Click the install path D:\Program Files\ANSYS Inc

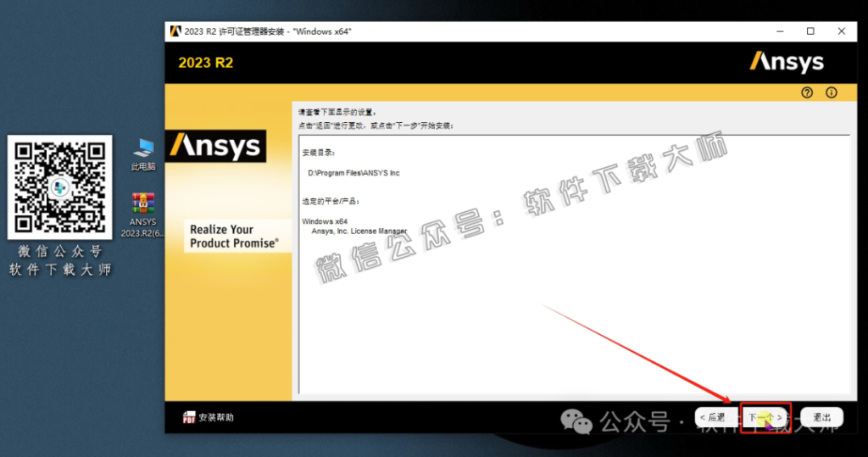point(353,173)
